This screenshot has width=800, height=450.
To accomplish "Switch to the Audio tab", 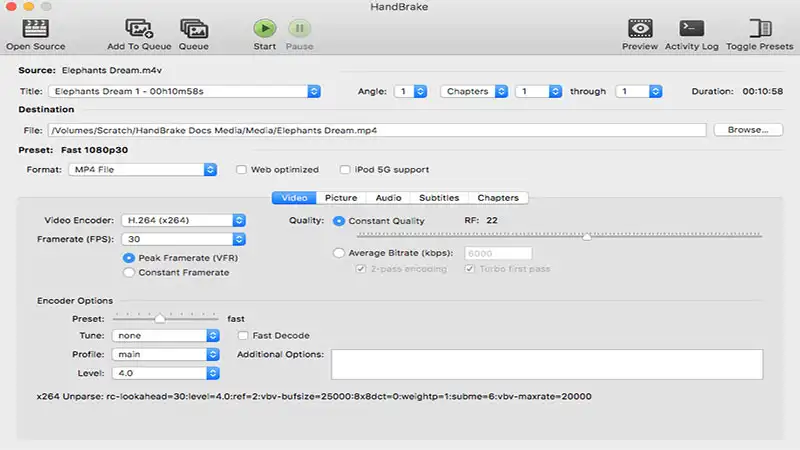I will click(387, 198).
